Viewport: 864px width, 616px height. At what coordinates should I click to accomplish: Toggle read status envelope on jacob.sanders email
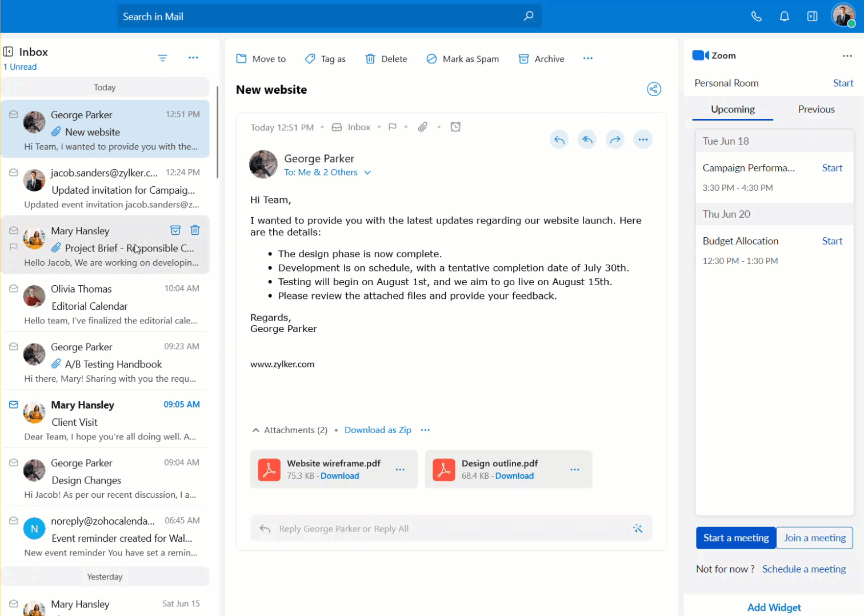[x=14, y=173]
